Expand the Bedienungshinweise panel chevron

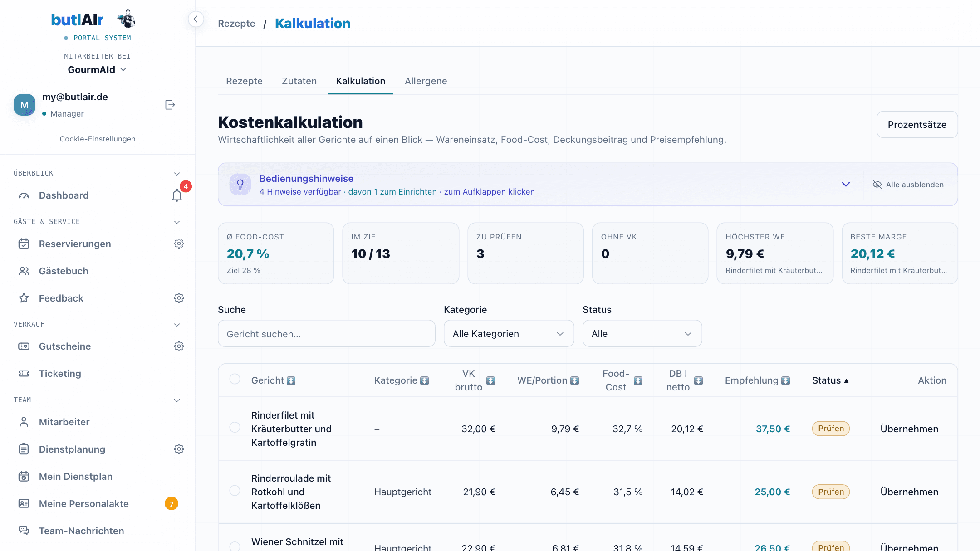pos(846,184)
